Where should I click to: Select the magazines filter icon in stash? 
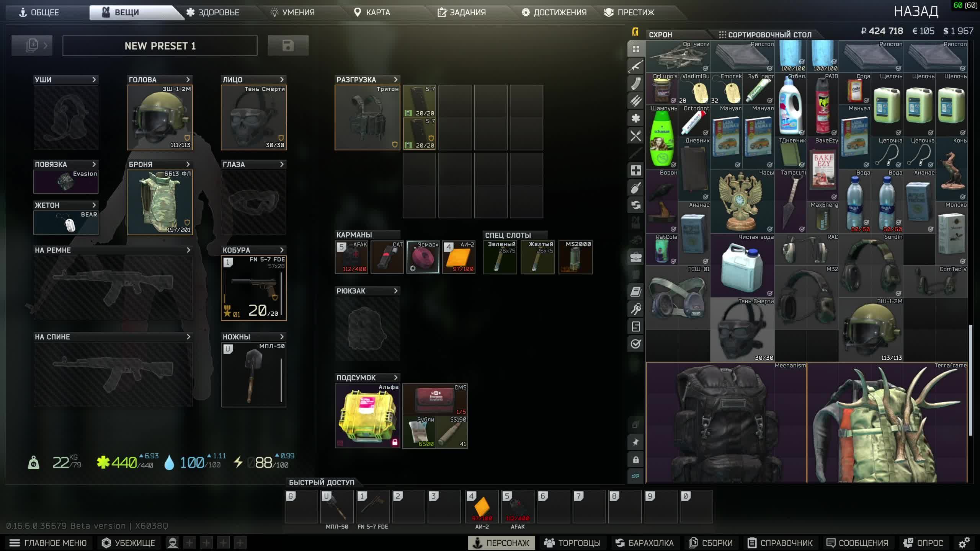pyautogui.click(x=635, y=83)
